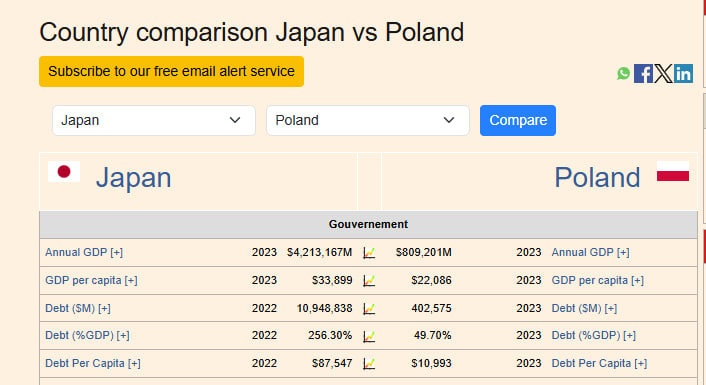Click the Poland flag image
The width and height of the screenshot is (706, 385).
(x=673, y=171)
